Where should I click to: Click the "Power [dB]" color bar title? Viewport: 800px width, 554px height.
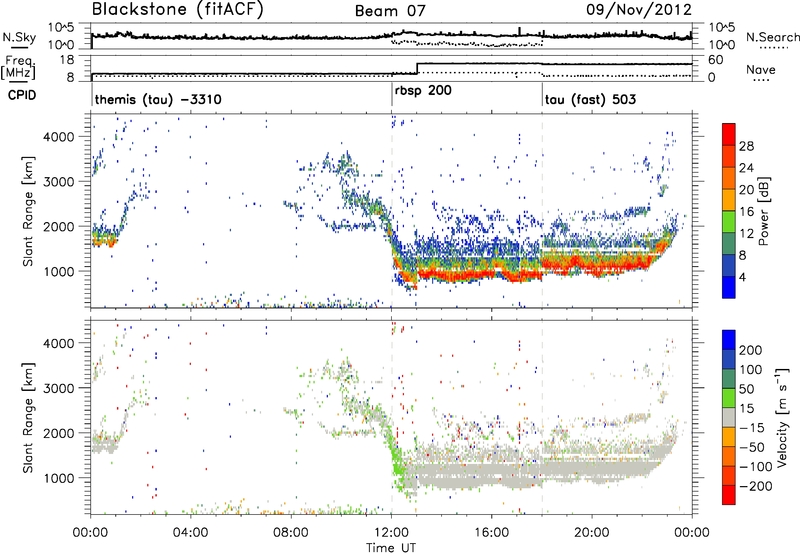click(763, 211)
